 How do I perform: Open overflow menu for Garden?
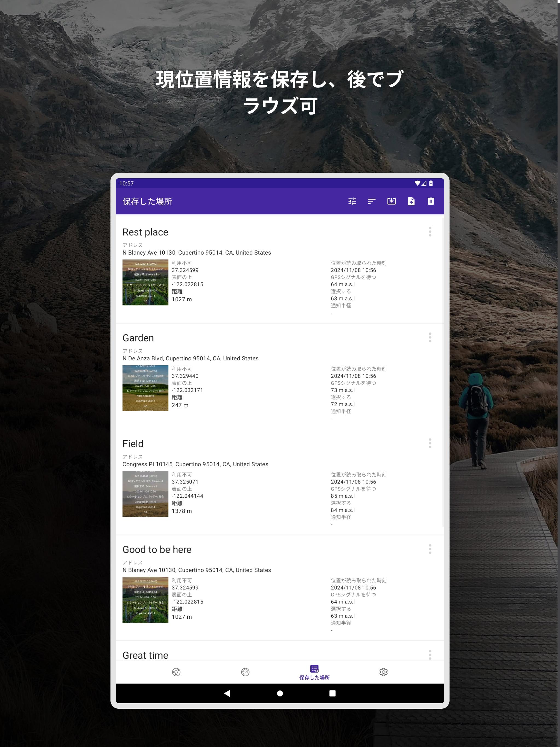point(430,337)
